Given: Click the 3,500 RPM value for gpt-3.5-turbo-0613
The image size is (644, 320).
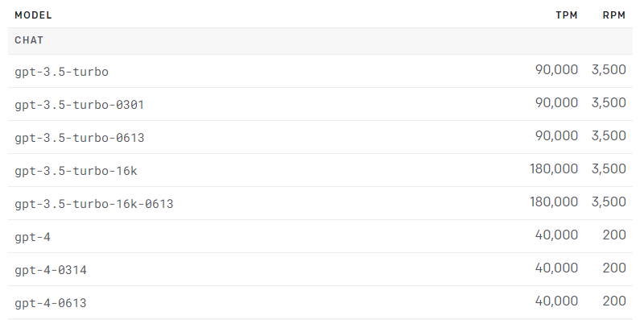Looking at the screenshot, I should tap(609, 135).
